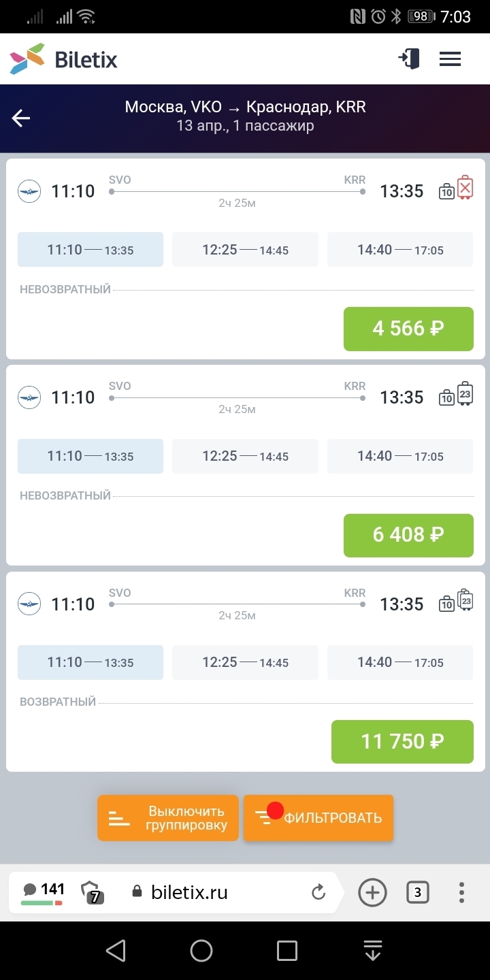Screen dimensions: 490x980
Task: Select 14:40 — 17:05 time in second card
Action: click(400, 456)
